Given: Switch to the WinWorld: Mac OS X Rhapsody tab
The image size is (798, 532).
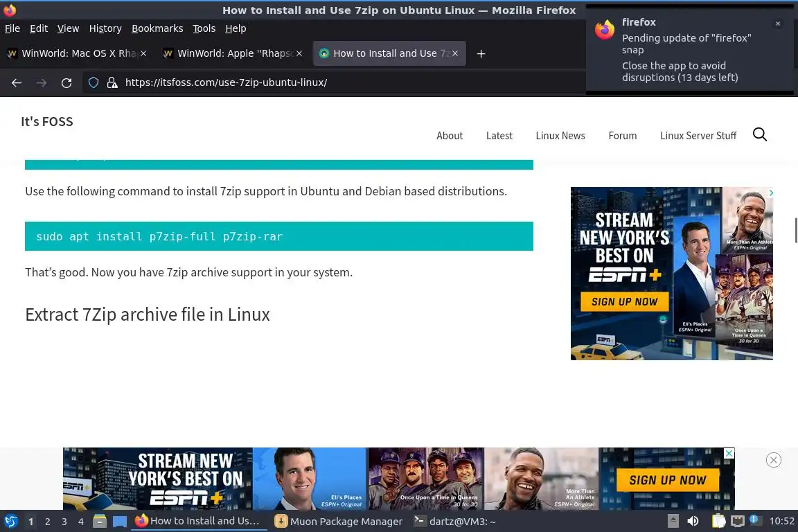Looking at the screenshot, I should 76,53.
